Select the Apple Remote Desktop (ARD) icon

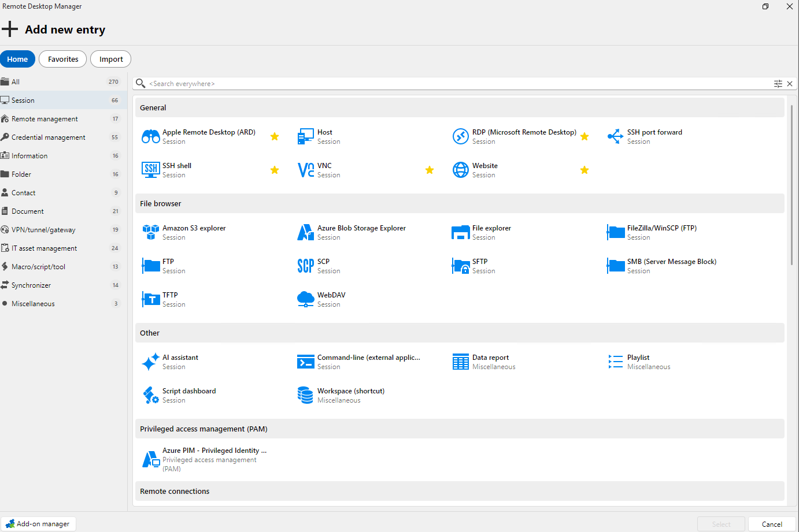[151, 137]
